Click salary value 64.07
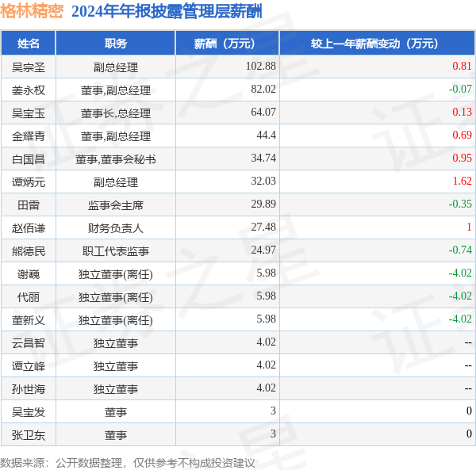 (263, 112)
